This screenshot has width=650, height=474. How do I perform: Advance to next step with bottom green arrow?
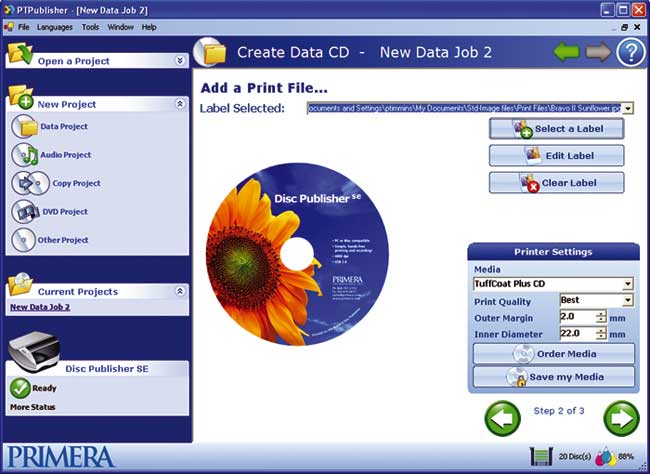tap(621, 418)
